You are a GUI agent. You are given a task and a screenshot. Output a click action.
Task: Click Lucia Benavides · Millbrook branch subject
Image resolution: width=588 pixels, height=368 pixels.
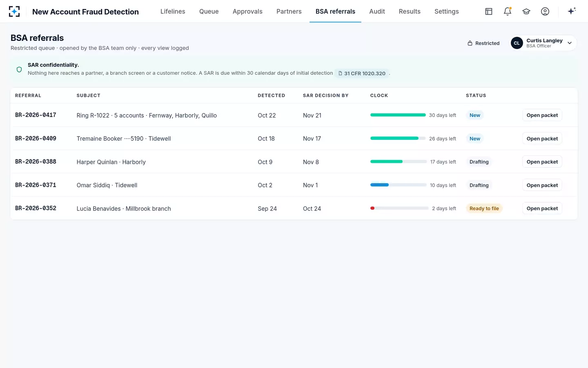[x=124, y=209]
